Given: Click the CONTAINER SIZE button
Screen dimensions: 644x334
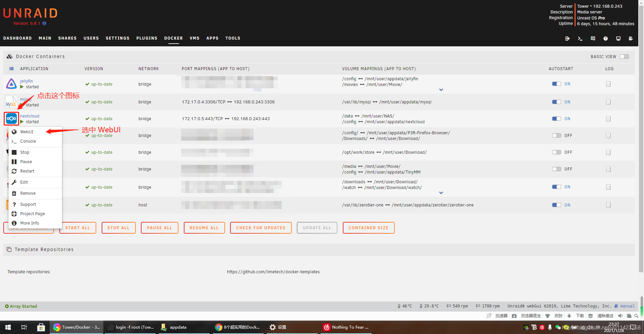Looking at the screenshot, I should 369,228.
